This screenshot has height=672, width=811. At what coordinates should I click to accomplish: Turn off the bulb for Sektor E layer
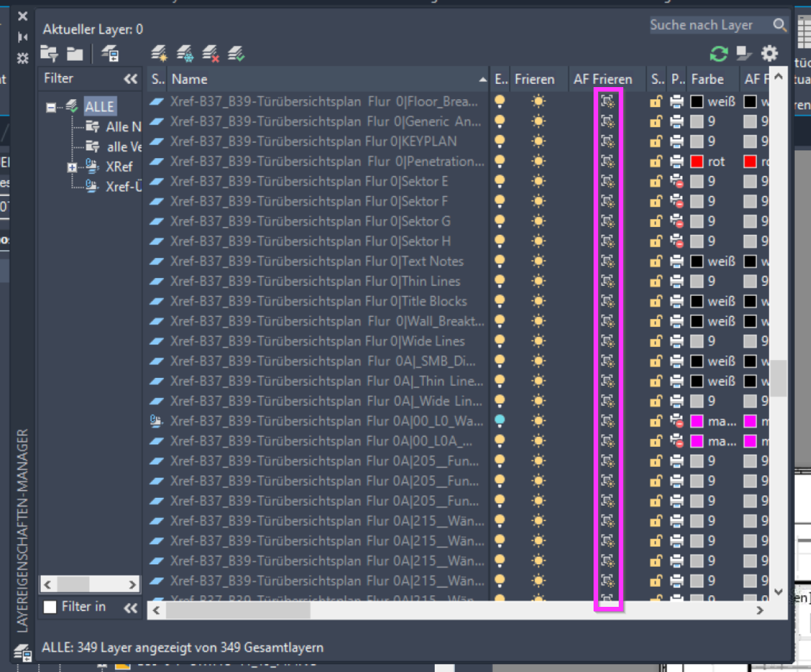coord(499,181)
